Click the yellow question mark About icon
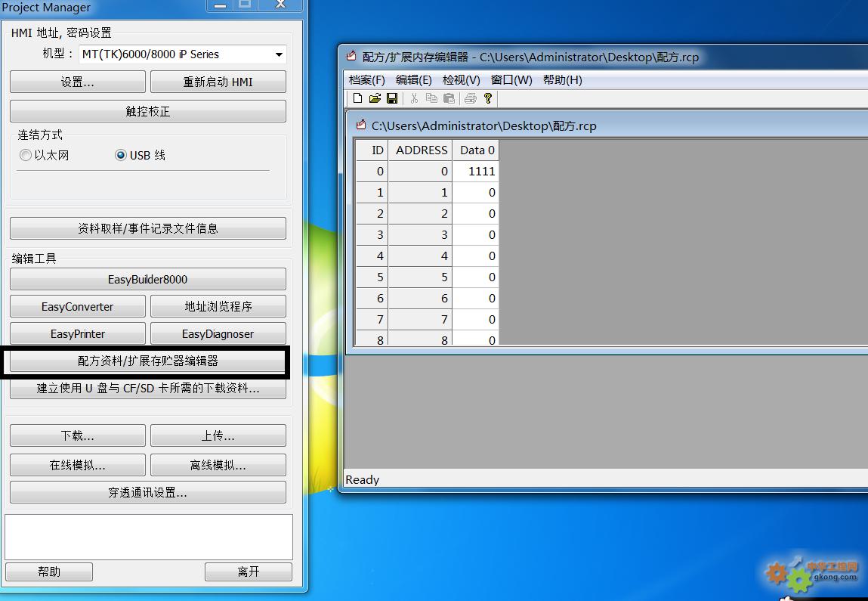Screen dimensions: 868x601 [488, 98]
